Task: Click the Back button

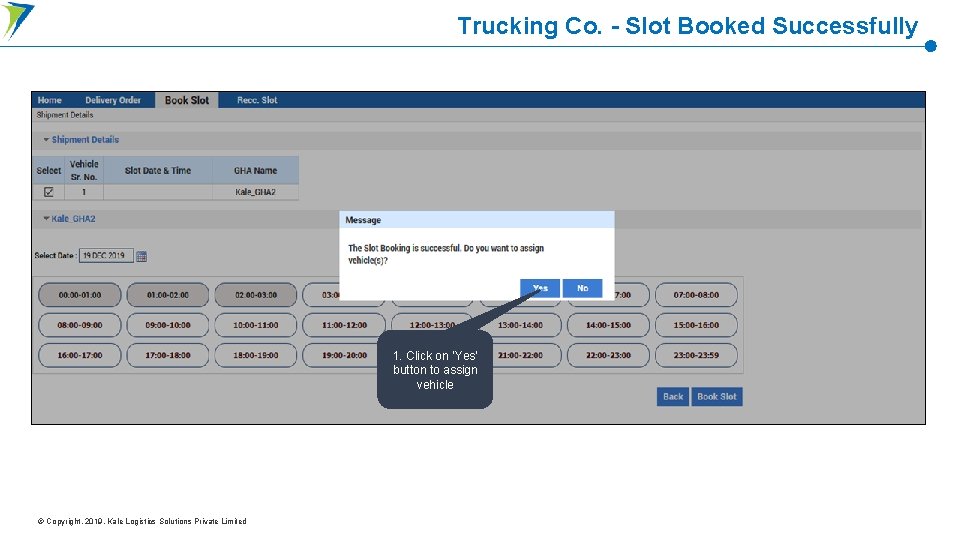Action: pyautogui.click(x=673, y=397)
